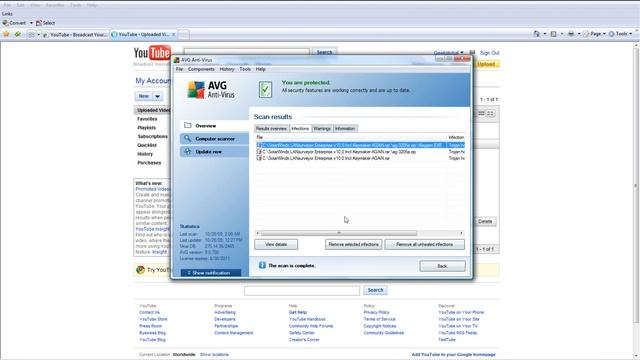640x360 pixels.
Task: Click the Chrome icon in the Try YouTube banner
Action: [x=140, y=270]
